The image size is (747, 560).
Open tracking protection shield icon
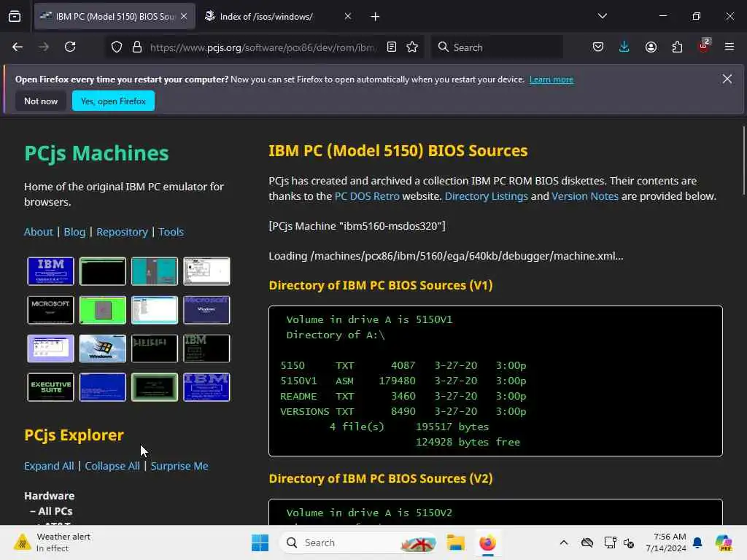pos(117,47)
